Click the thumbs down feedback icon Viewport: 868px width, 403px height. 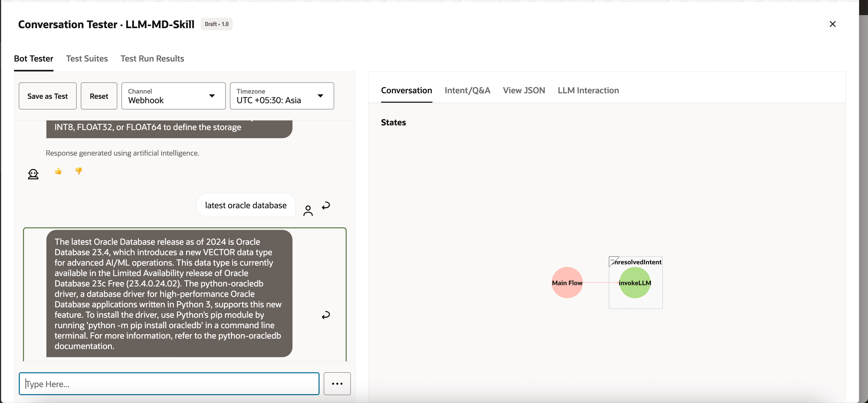tap(78, 171)
